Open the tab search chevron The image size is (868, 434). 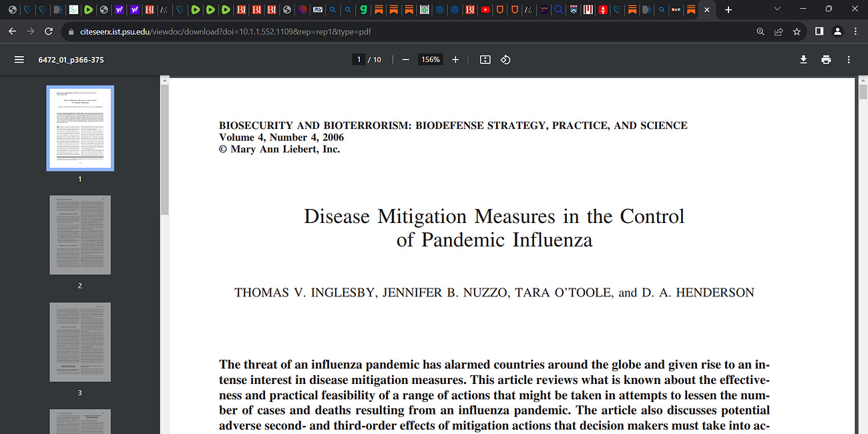tap(777, 9)
